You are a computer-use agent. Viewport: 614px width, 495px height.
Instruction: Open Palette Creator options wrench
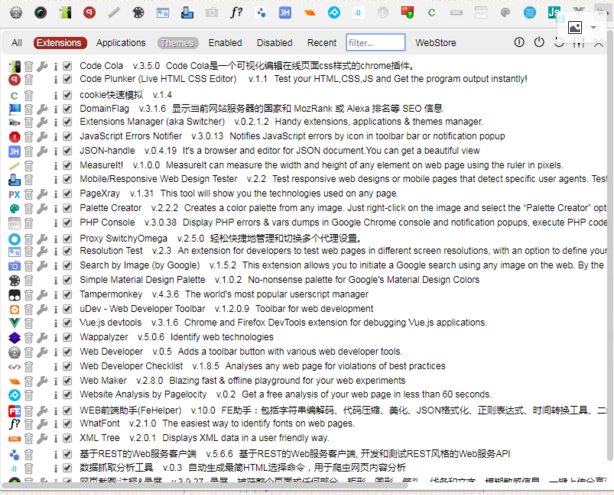pyautogui.click(x=42, y=208)
